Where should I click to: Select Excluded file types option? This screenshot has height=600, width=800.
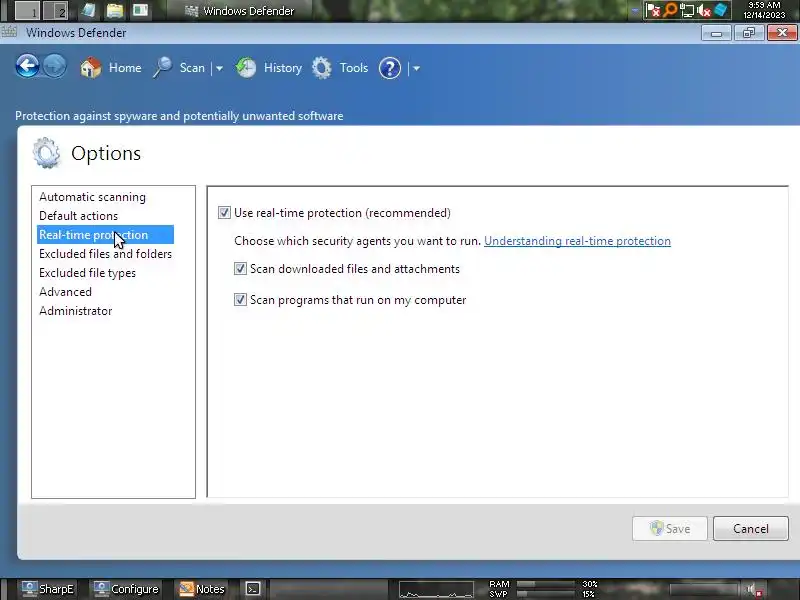pos(87,273)
